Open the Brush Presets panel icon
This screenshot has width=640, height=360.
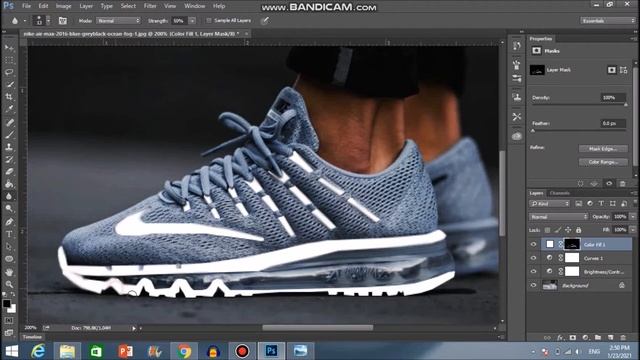coord(517,78)
